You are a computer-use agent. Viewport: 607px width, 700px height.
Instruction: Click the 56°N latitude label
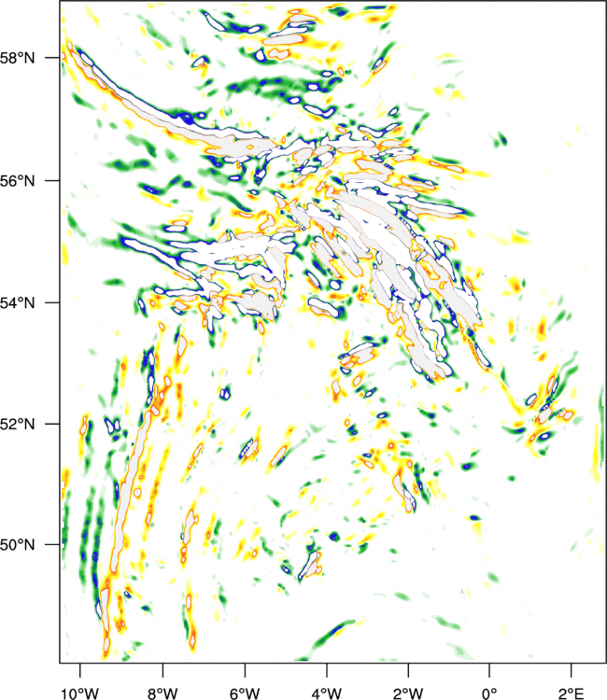coord(18,181)
